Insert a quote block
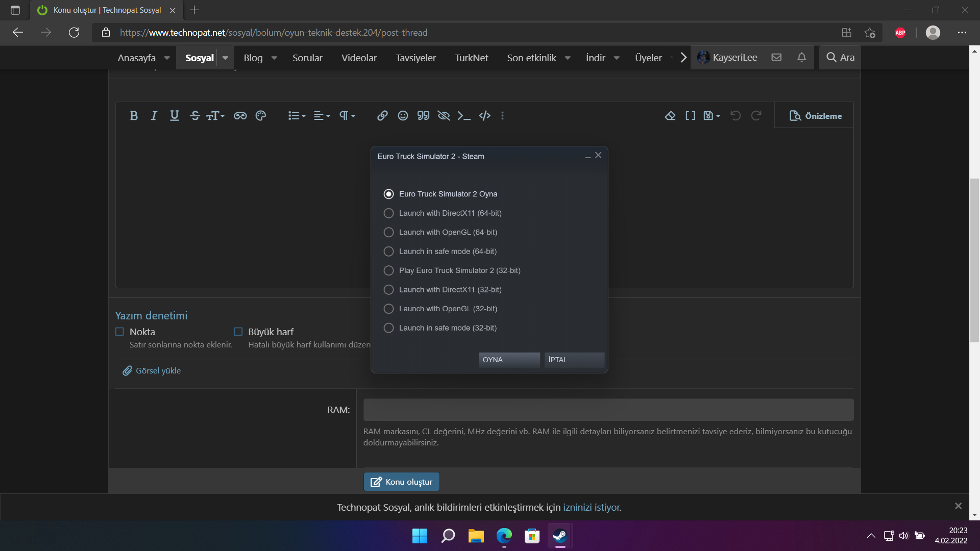The width and height of the screenshot is (980, 551). tap(423, 116)
